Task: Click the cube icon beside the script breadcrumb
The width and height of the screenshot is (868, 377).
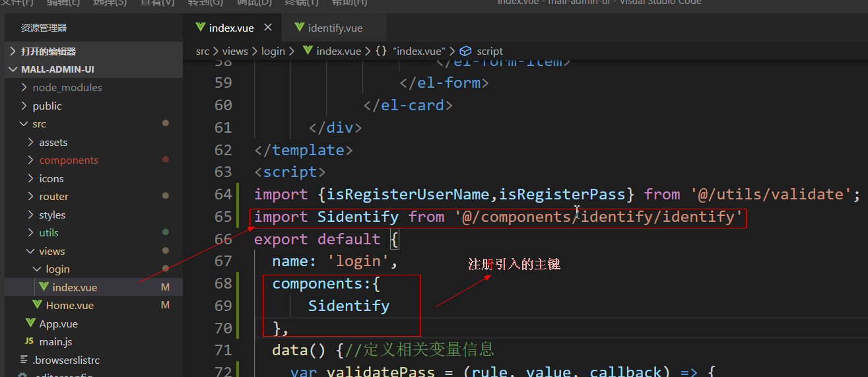Action: [x=465, y=51]
